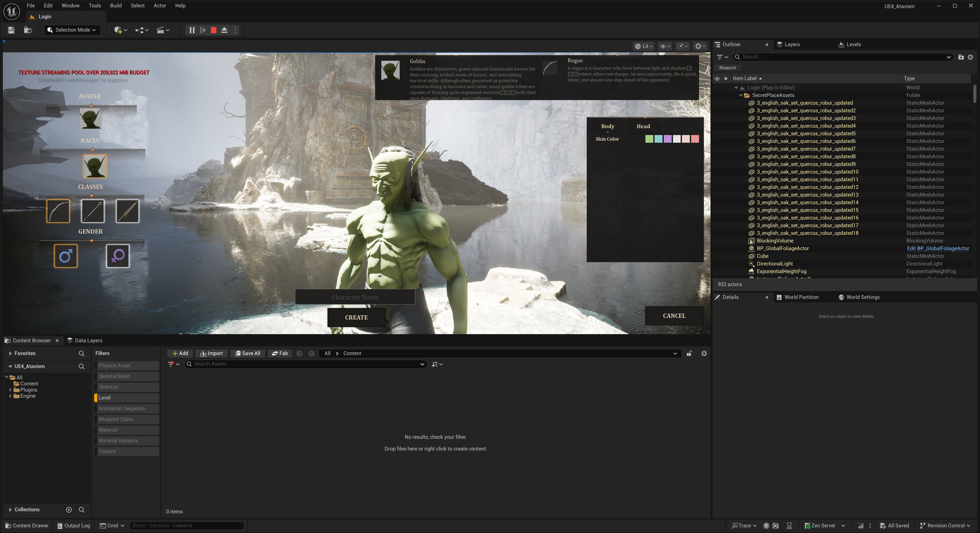
Task: Open the Build menu
Action: coord(116,6)
